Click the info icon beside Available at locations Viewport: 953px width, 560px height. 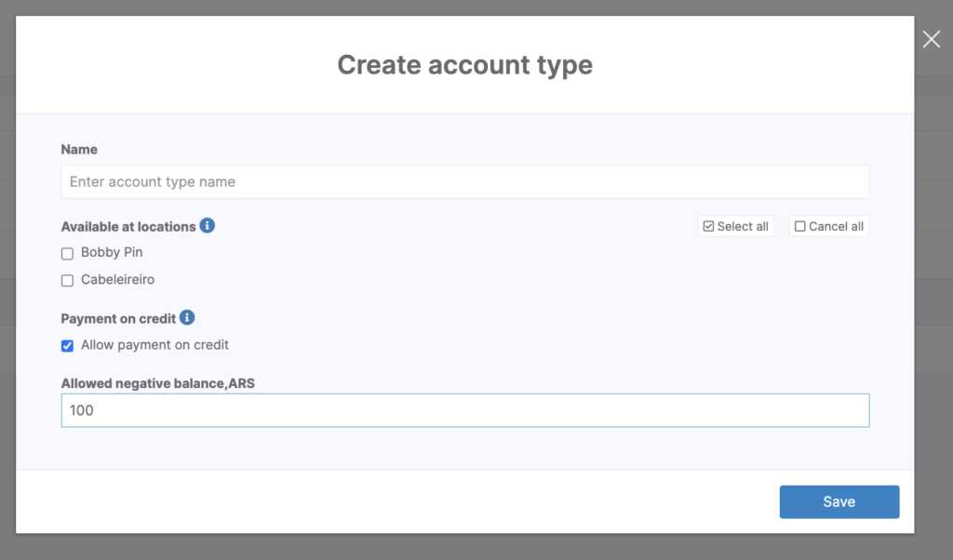208,225
